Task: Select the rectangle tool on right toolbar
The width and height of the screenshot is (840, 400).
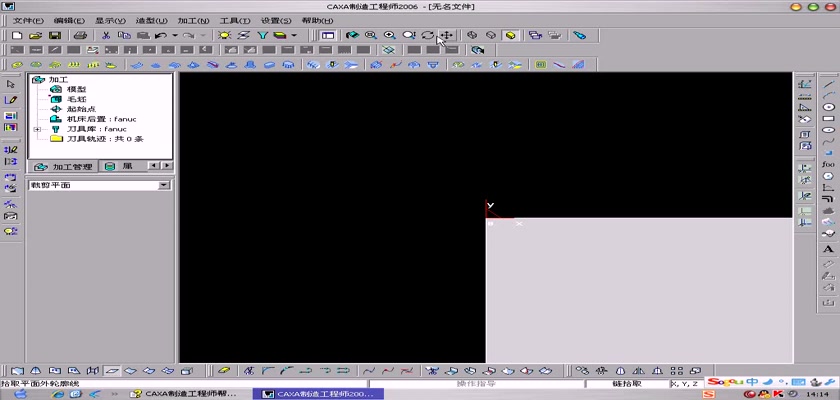Action: (828, 118)
